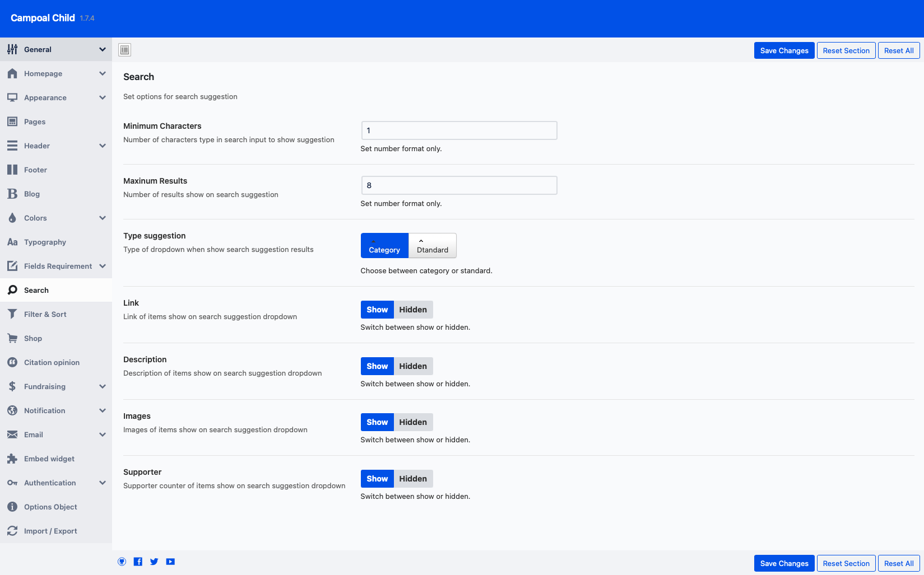This screenshot has height=575, width=924.
Task: Expand the Fundraising submenu chevron
Action: [x=103, y=386]
